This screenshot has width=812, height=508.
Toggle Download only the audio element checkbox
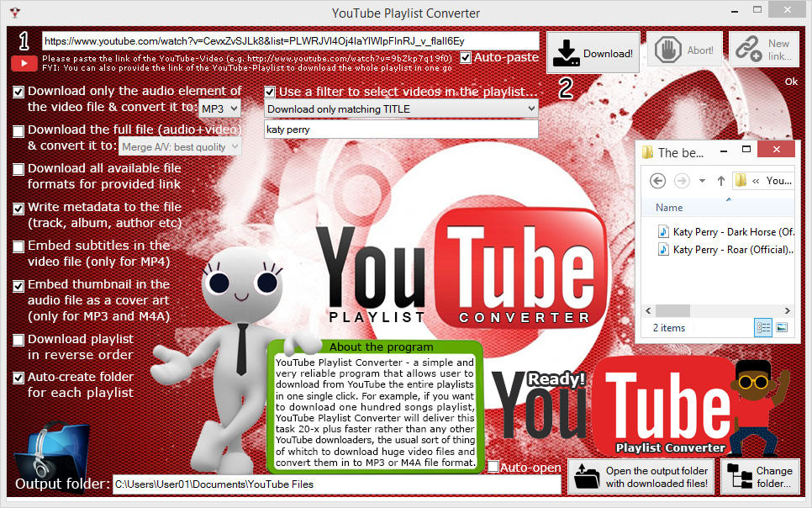point(18,92)
